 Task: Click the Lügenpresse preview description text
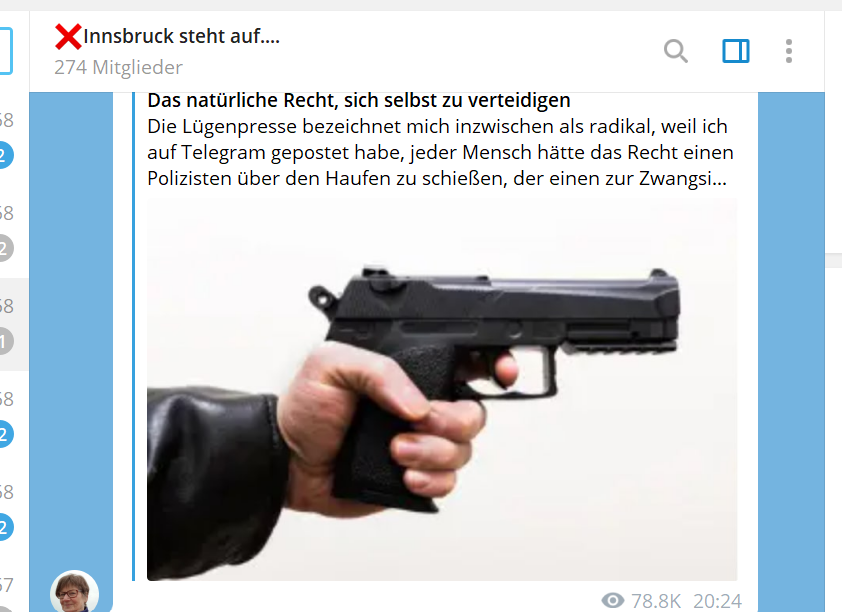[440, 152]
